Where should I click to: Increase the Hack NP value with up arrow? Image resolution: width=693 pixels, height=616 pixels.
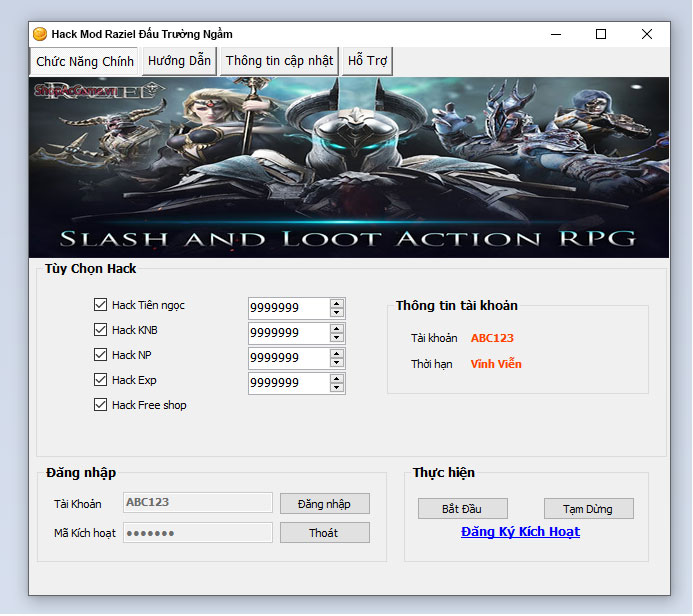[x=337, y=354]
